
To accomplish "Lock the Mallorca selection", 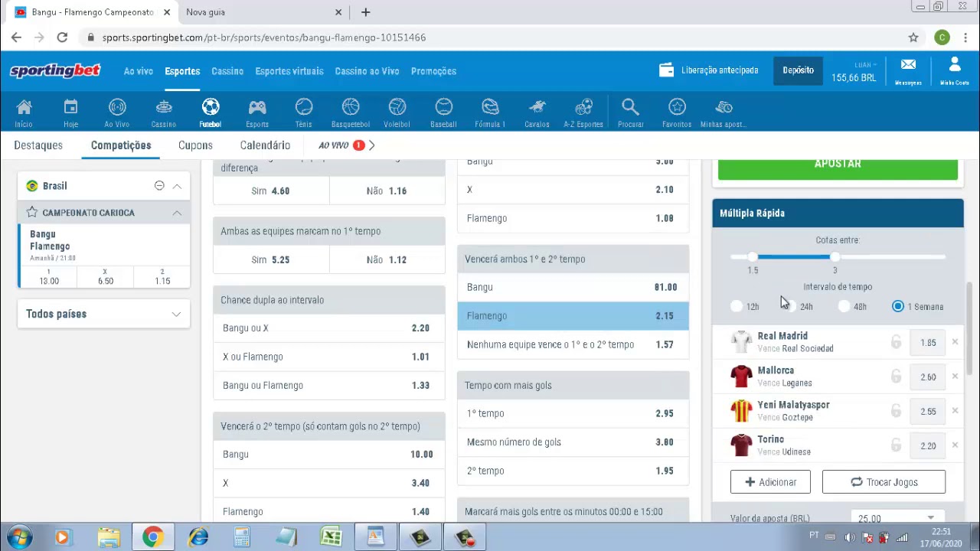I will (896, 377).
